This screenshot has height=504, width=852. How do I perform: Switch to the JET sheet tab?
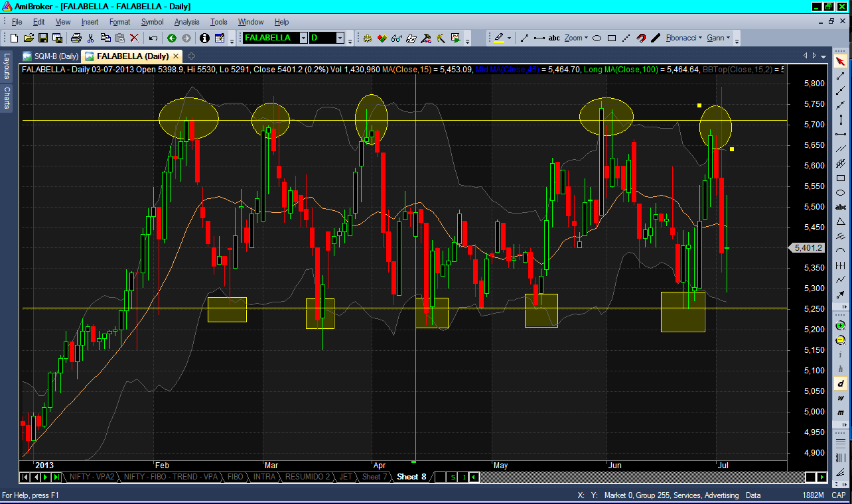pyautogui.click(x=346, y=477)
